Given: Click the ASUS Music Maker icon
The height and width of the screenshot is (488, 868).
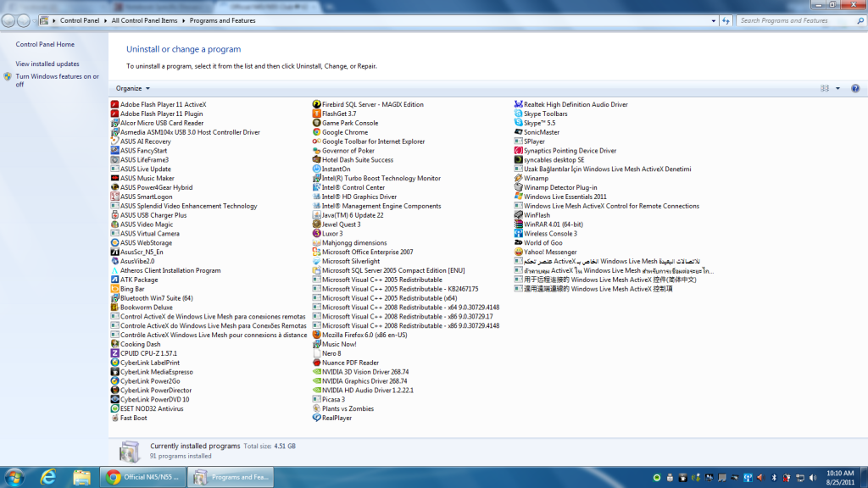Looking at the screenshot, I should pos(114,178).
